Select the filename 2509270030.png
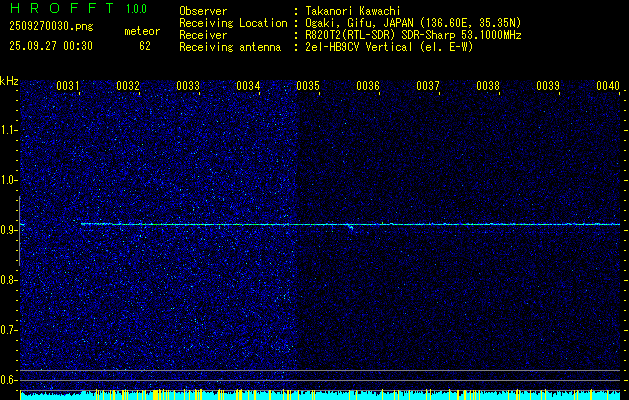 [x=51, y=26]
